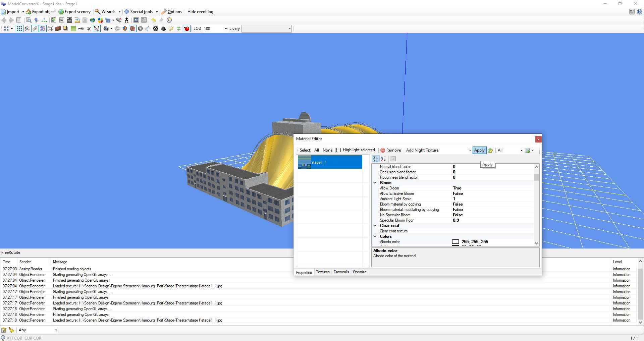This screenshot has width=644, height=341.
Task: Click the clock icon next to redo
Action: [169, 20]
